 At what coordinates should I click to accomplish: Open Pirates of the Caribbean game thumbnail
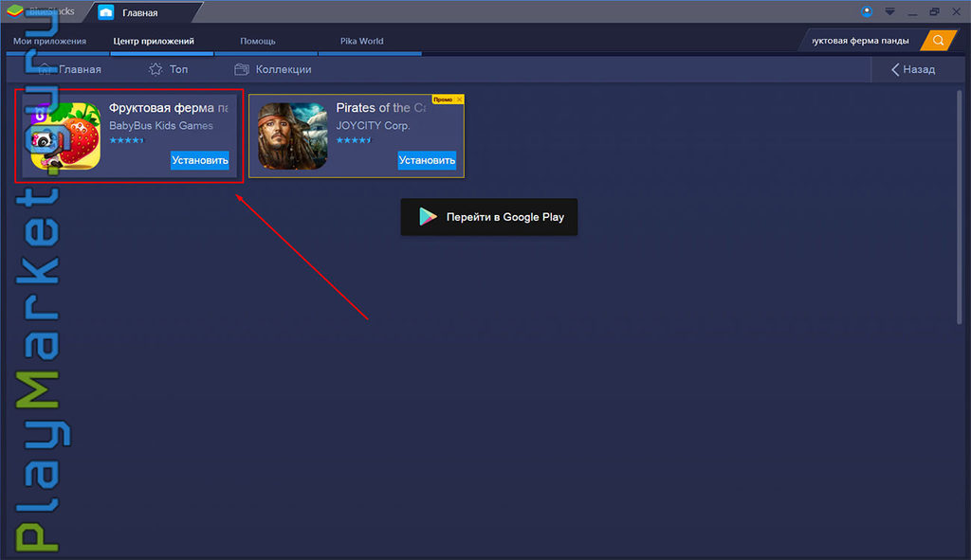293,136
